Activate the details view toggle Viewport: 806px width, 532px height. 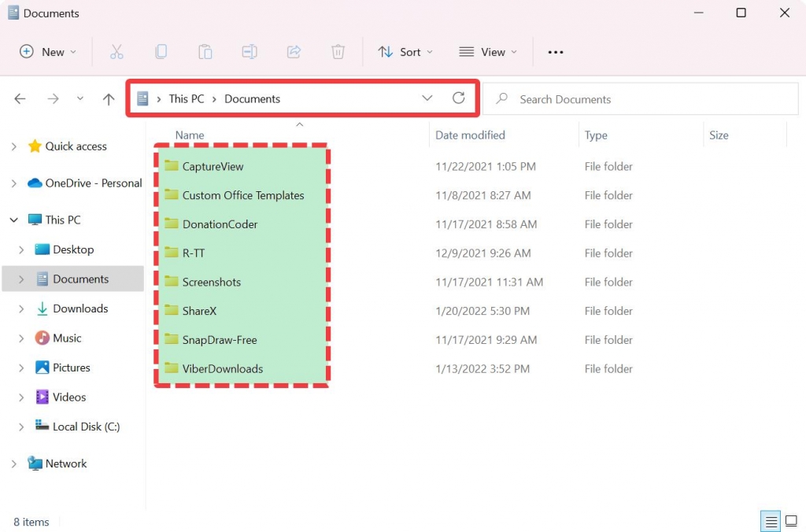[770, 521]
